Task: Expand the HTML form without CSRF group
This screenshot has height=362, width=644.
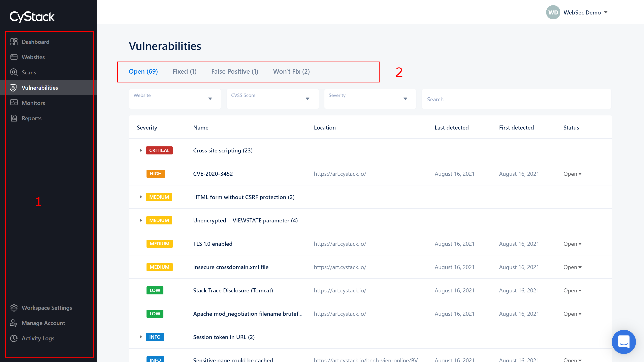Action: pos(141,197)
